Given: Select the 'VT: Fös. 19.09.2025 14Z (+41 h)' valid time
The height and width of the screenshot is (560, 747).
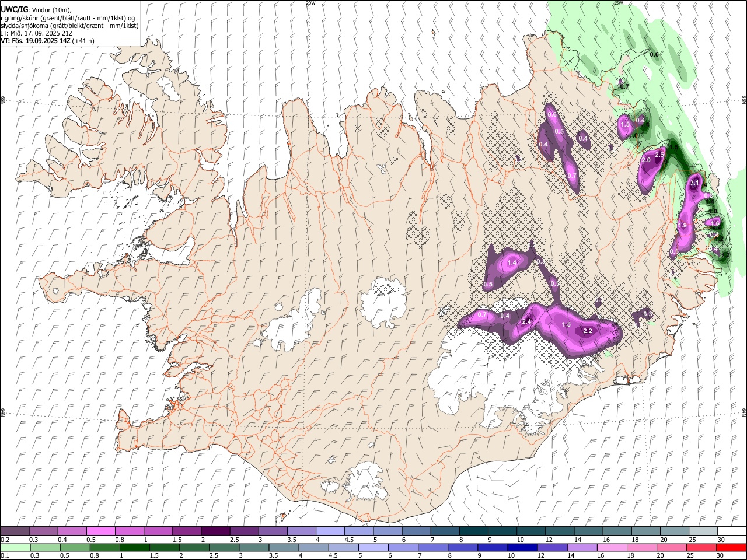Looking at the screenshot, I should (x=47, y=41).
